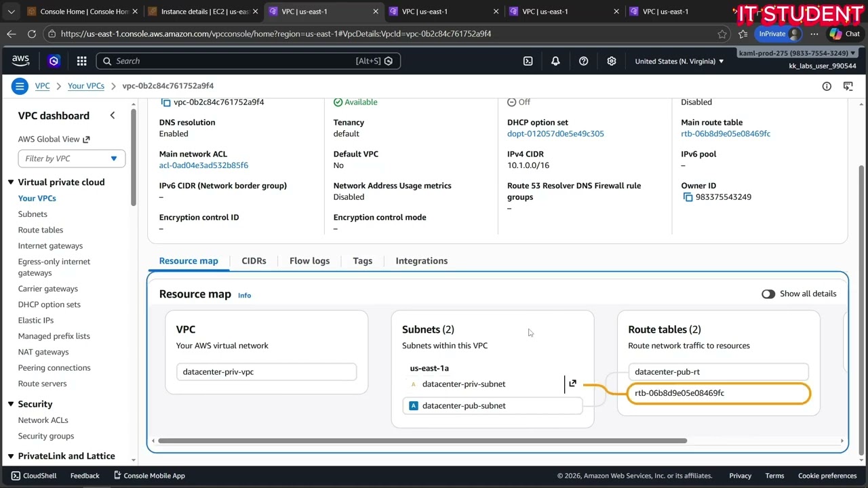This screenshot has height=488, width=868.
Task: Launch CloudShell from the top bar
Action: click(x=528, y=61)
